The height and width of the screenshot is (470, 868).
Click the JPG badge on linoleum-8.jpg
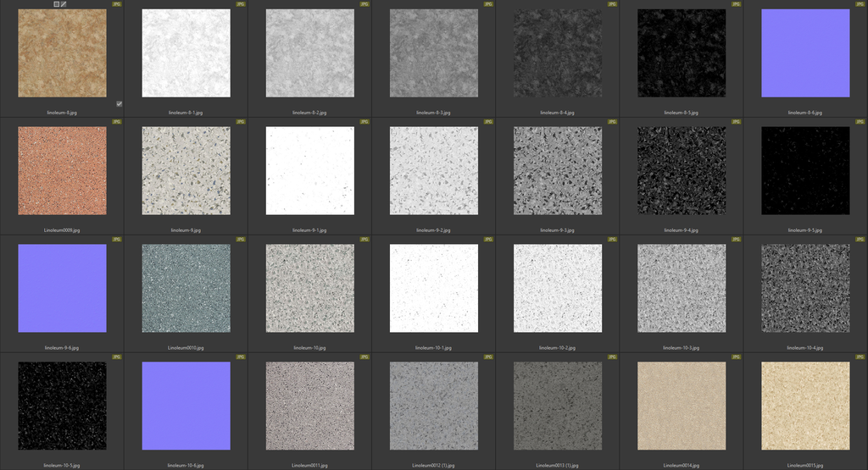(117, 4)
